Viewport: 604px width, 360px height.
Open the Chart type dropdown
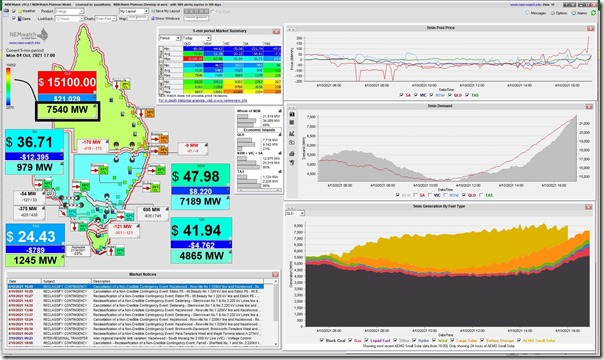106,18
